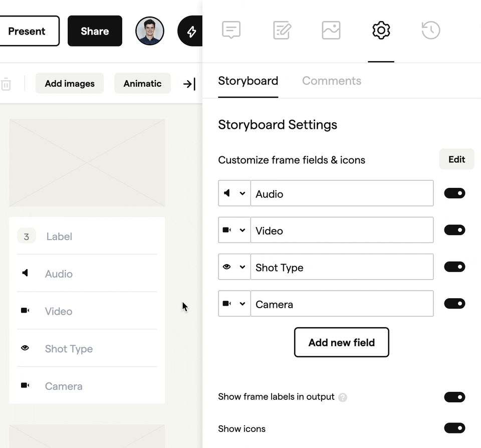Open the Audio field icon dropdown
This screenshot has width=481, height=448.
coord(234,193)
